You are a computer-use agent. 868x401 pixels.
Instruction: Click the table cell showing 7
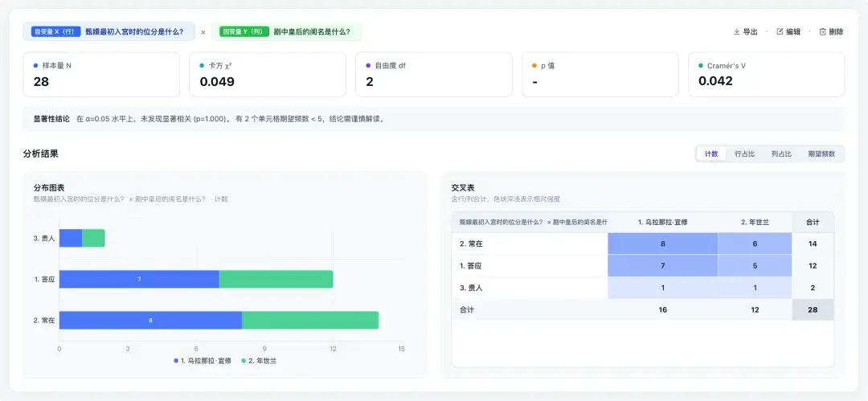point(662,266)
